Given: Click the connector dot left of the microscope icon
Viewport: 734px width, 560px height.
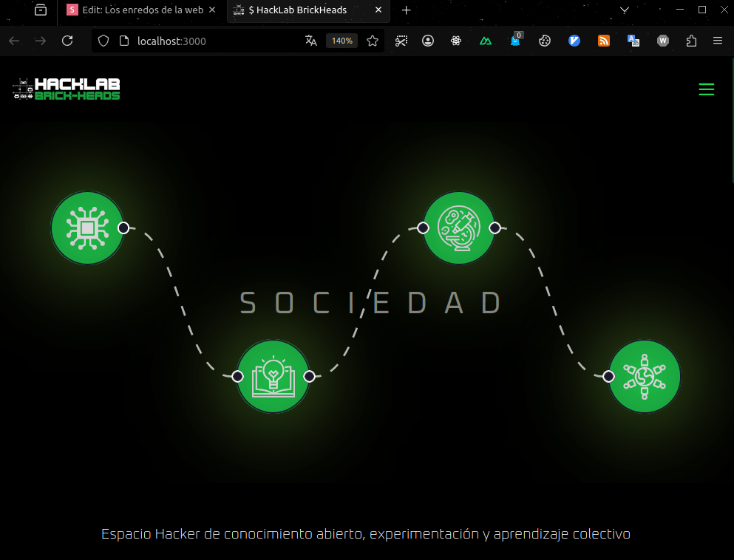Looking at the screenshot, I should (x=423, y=228).
